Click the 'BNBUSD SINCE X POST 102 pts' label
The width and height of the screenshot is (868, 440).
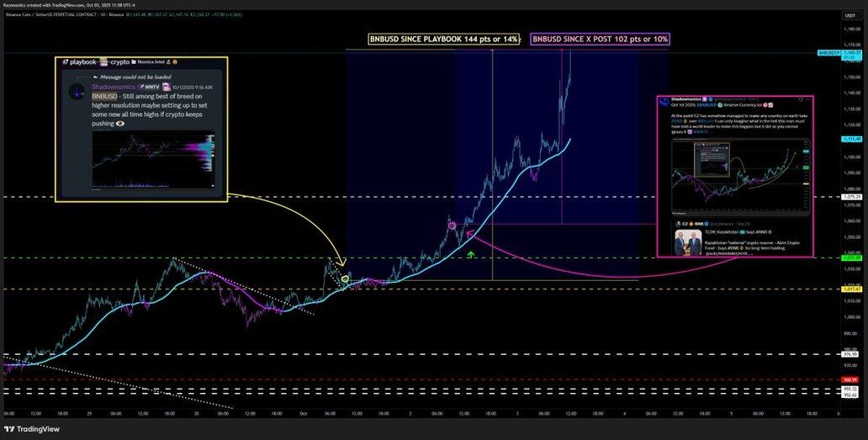[601, 39]
